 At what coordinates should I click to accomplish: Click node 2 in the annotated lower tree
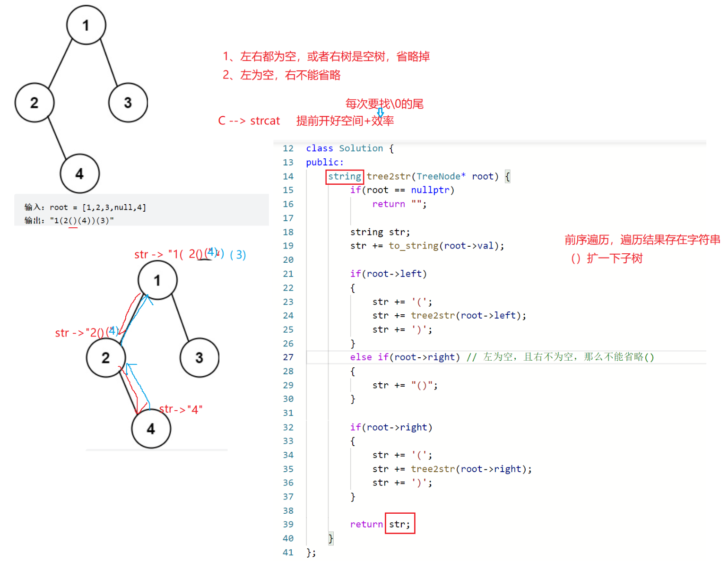(x=106, y=358)
